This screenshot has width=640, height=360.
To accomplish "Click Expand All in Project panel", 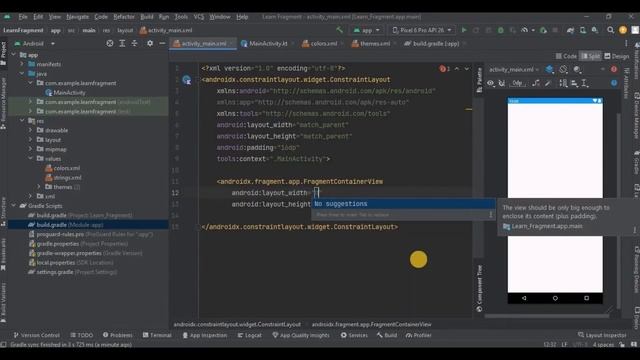I will click(122, 43).
